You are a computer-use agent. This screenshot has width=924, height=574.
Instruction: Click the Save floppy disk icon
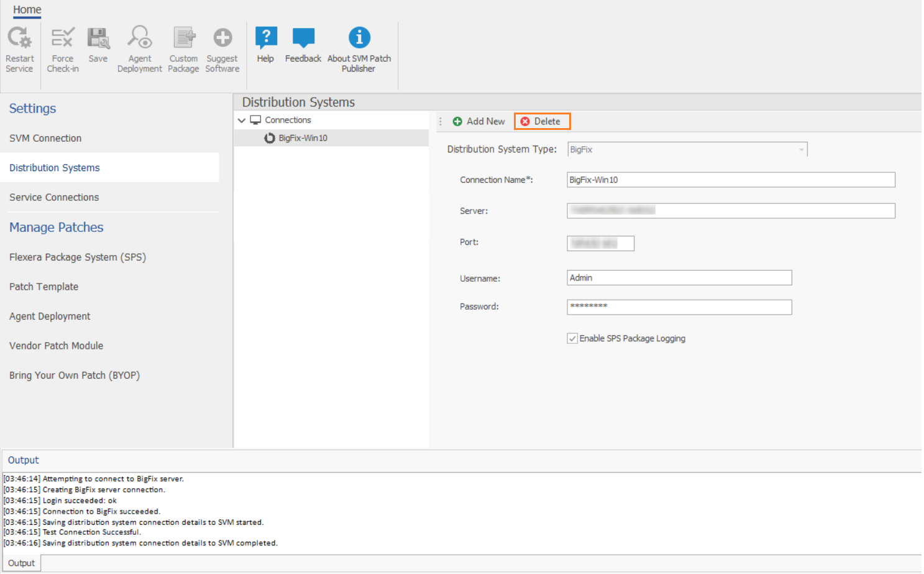[98, 39]
